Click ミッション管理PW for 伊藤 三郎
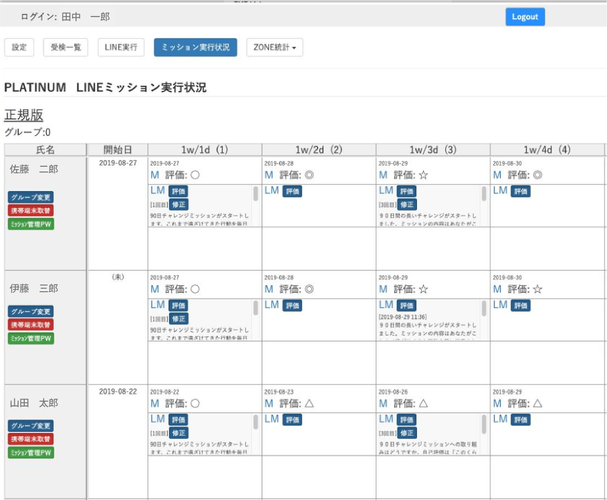This screenshot has width=607, height=500. tap(31, 339)
